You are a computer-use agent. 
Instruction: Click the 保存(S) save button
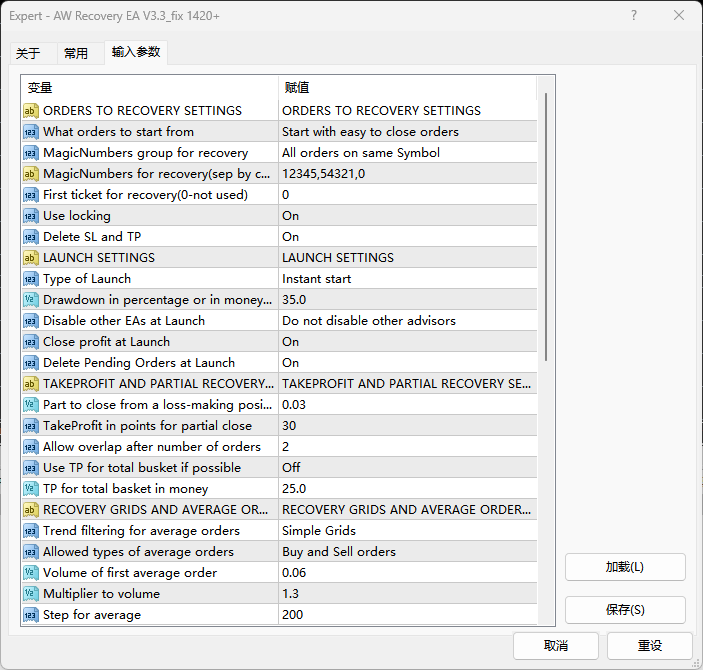(625, 610)
